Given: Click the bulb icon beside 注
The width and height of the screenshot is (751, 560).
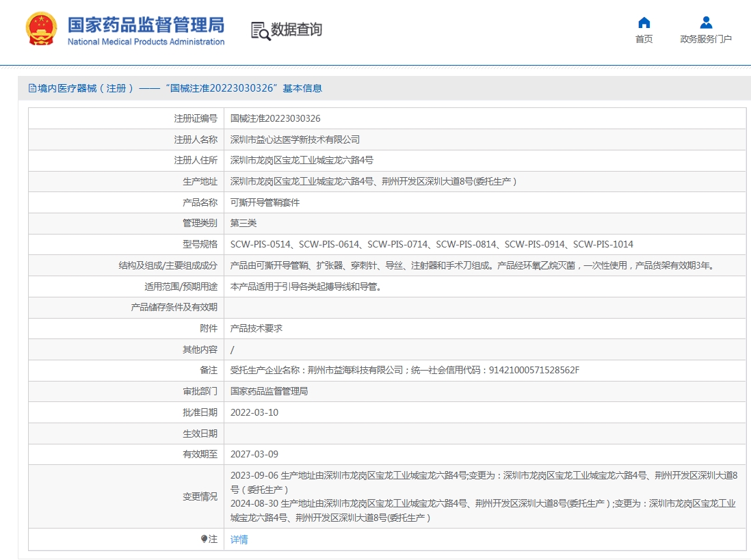Looking at the screenshot, I should tap(204, 539).
